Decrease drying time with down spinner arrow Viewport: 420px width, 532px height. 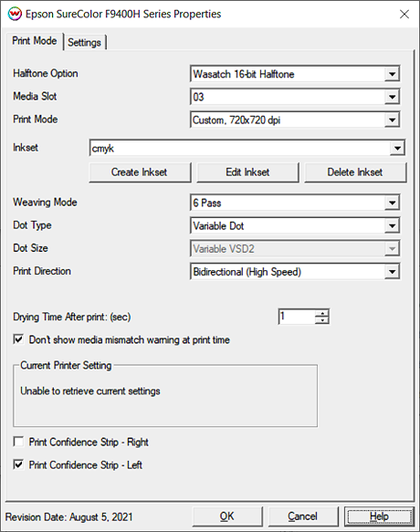coord(322,320)
